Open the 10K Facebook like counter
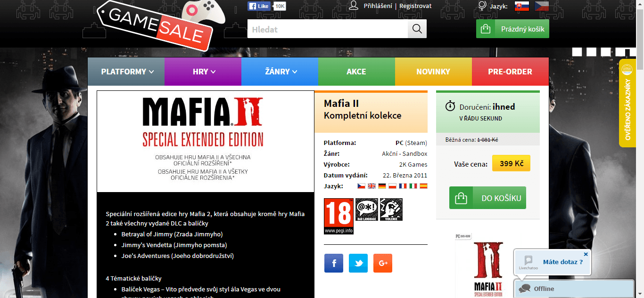The image size is (644, 298). pos(280,6)
